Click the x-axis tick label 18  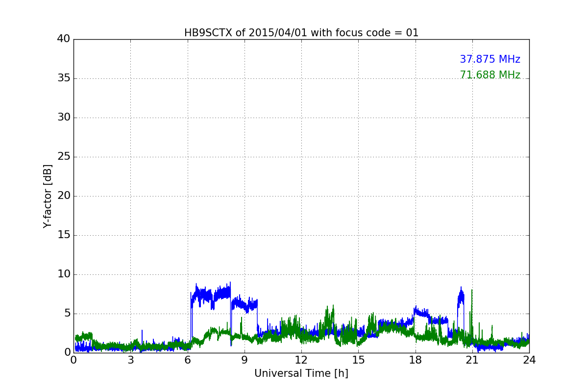click(416, 360)
